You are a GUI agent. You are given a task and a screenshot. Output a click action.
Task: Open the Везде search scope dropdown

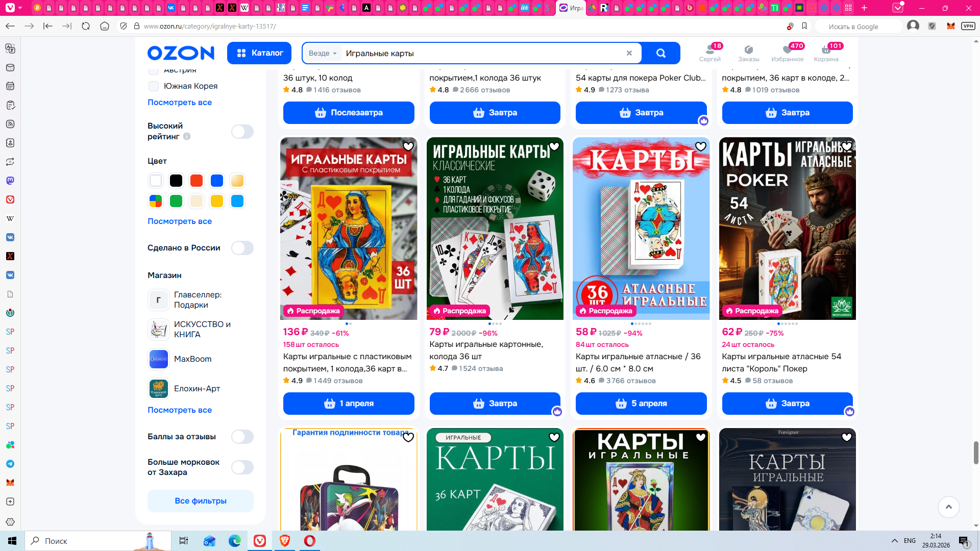(323, 53)
